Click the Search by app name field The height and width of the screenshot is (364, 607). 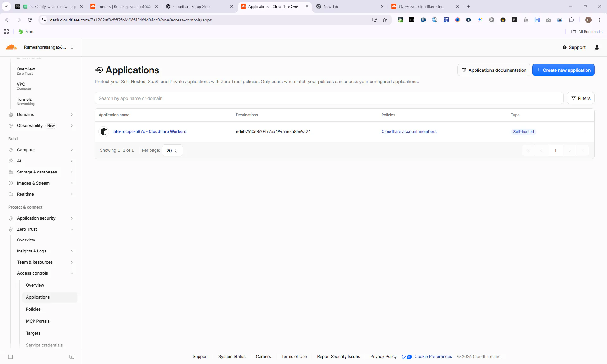point(329,98)
